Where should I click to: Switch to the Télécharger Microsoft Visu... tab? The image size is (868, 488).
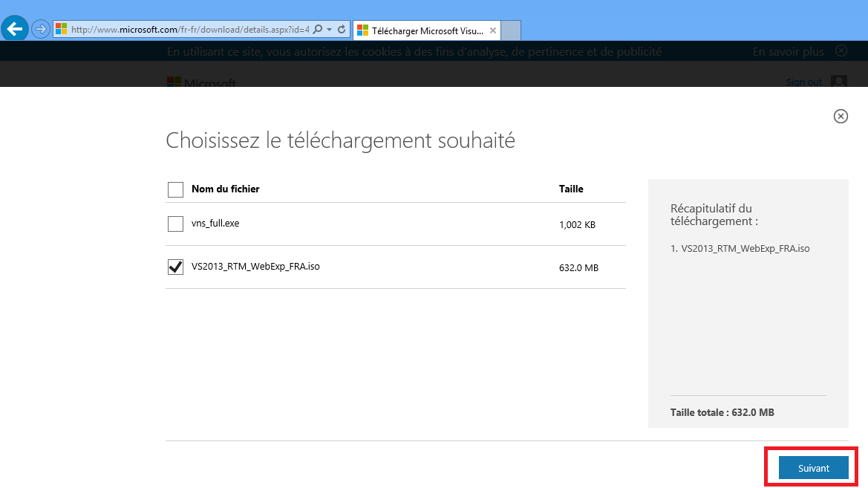427,30
